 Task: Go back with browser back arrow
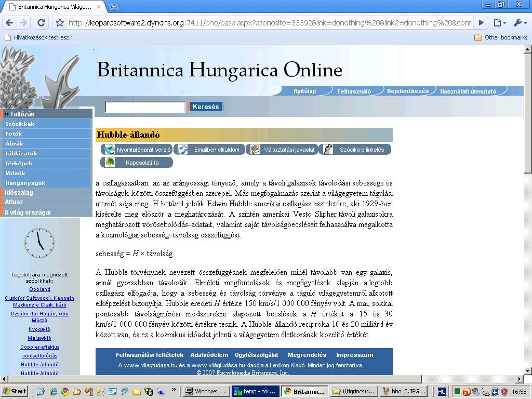point(10,23)
